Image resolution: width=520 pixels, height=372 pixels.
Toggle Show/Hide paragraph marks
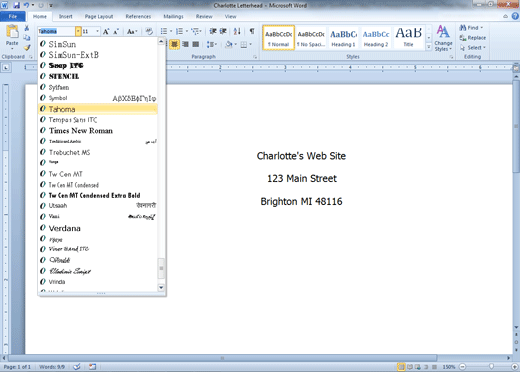coord(252,31)
